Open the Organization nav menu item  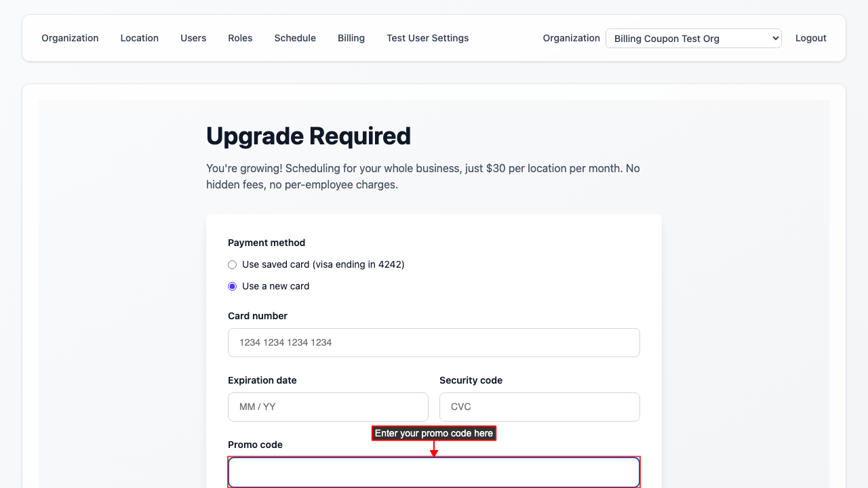pos(70,38)
